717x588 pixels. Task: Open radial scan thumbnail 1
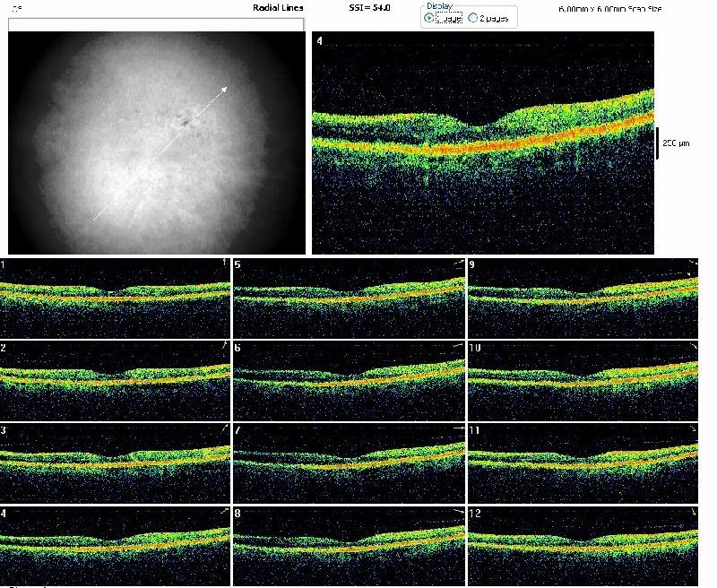tap(116, 298)
